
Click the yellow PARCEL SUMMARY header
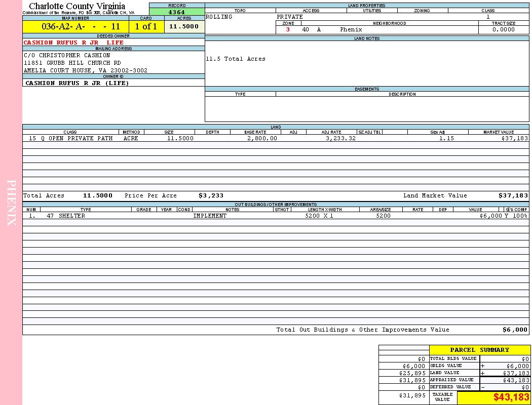point(479,350)
